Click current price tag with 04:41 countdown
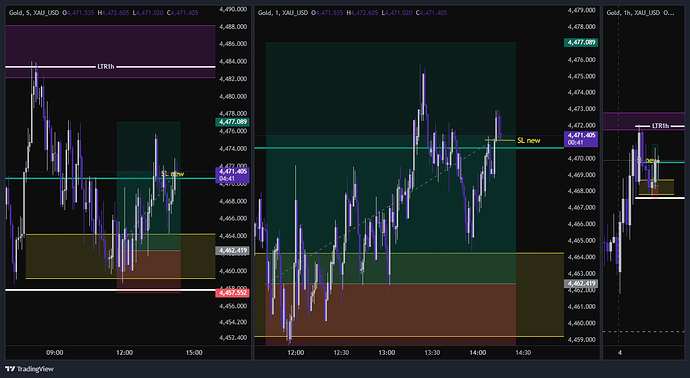Viewport: 690px width, 378px height. (232, 175)
